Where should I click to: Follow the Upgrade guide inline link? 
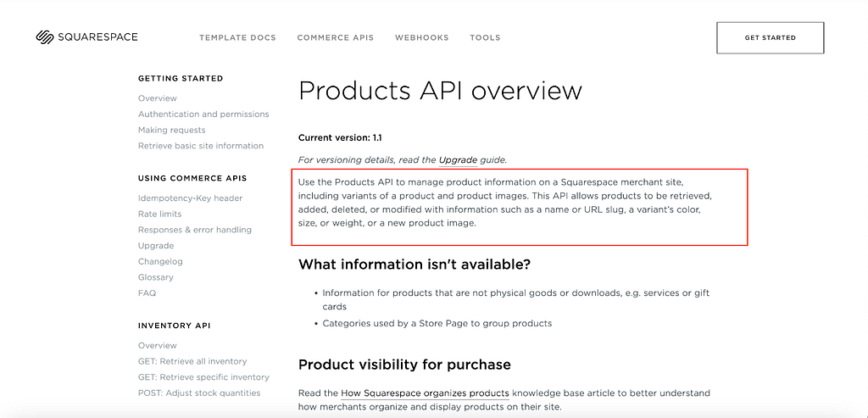(x=458, y=160)
